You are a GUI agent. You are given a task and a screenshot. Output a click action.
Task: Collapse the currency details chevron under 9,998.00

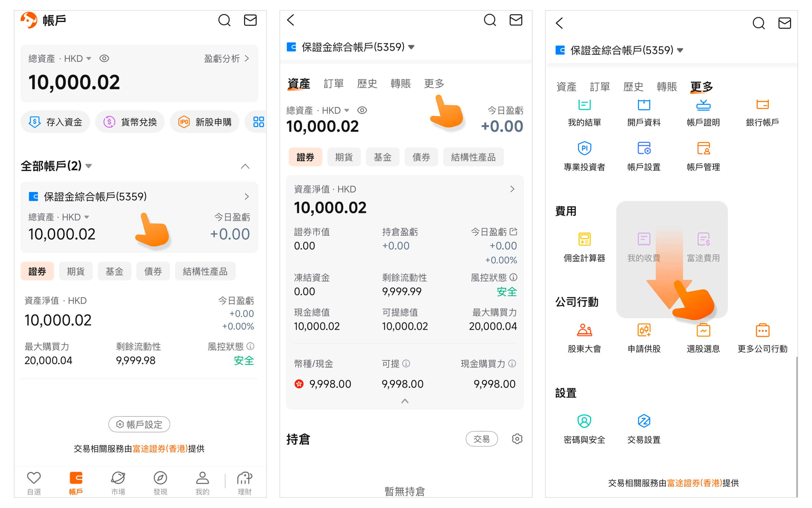[x=405, y=401]
